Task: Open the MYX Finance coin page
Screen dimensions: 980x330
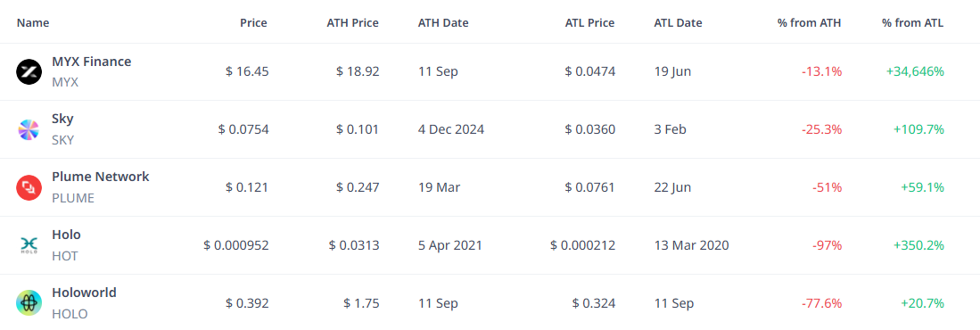Action: pyautogui.click(x=91, y=62)
